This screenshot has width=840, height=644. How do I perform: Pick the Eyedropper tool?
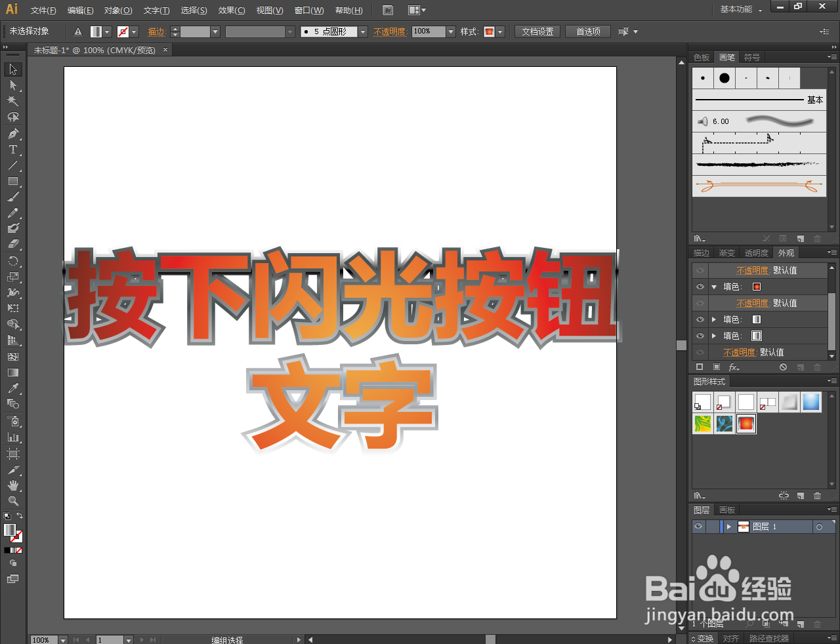coord(13,388)
